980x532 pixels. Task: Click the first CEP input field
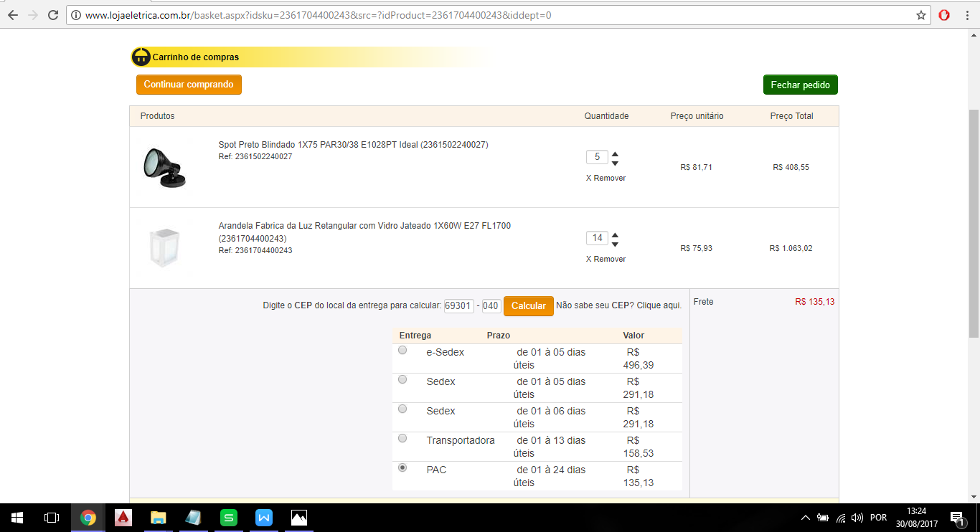tap(458, 306)
